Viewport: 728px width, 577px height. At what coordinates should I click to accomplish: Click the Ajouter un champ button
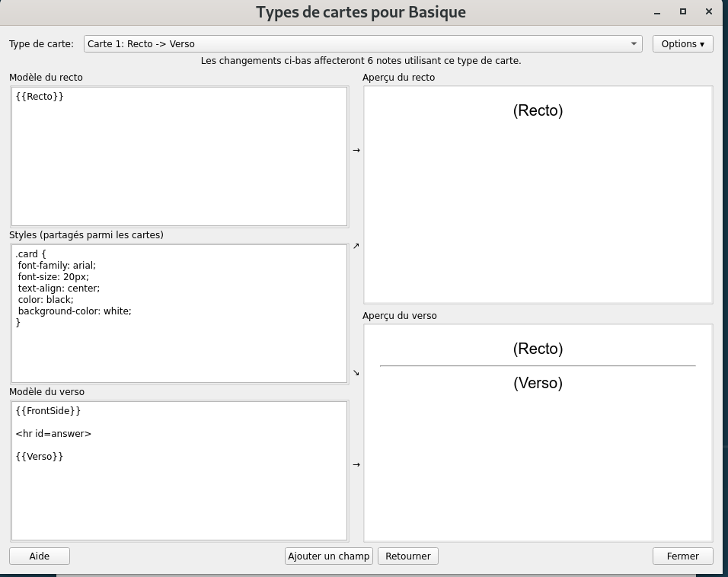click(x=328, y=556)
